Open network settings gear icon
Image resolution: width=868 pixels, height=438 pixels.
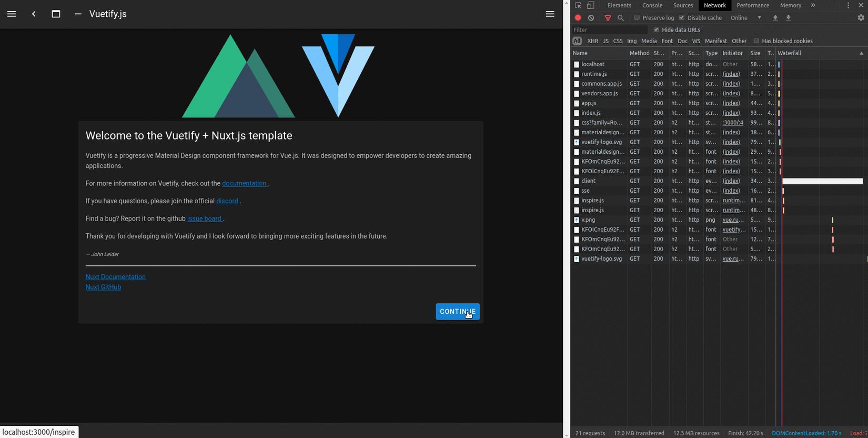pos(861,18)
